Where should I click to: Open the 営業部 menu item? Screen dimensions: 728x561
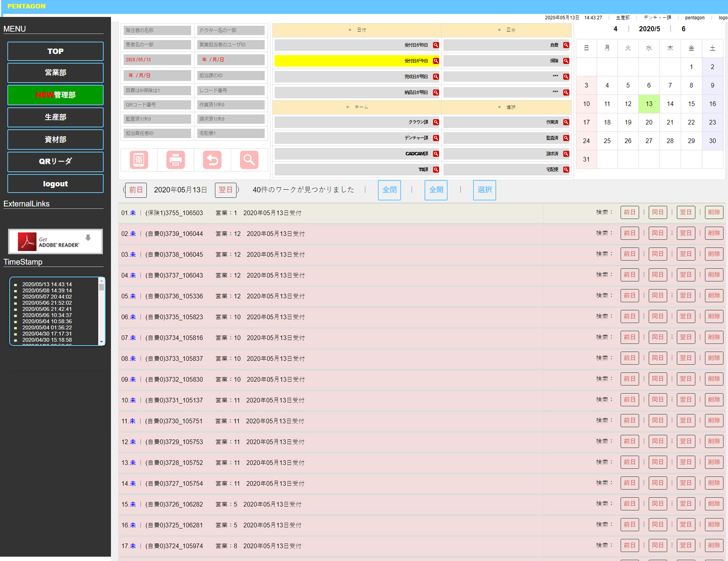[55, 73]
